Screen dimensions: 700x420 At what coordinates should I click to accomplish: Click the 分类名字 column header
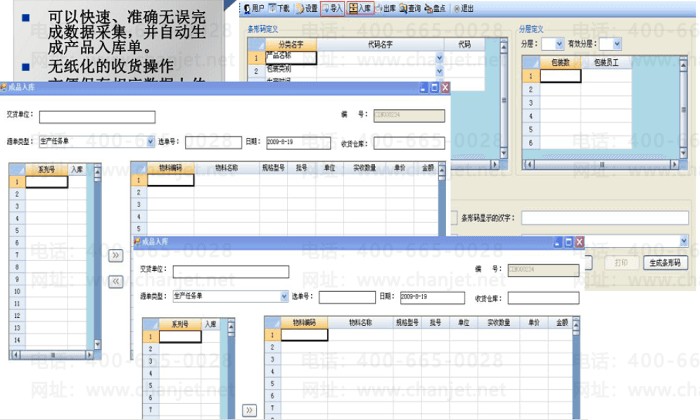291,44
